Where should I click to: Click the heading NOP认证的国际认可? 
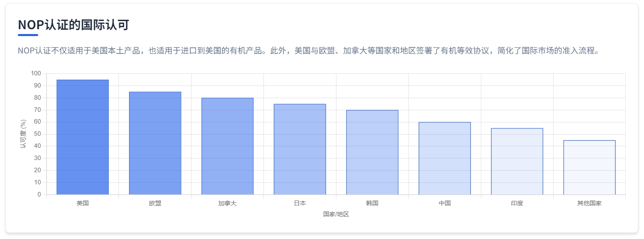73,25
